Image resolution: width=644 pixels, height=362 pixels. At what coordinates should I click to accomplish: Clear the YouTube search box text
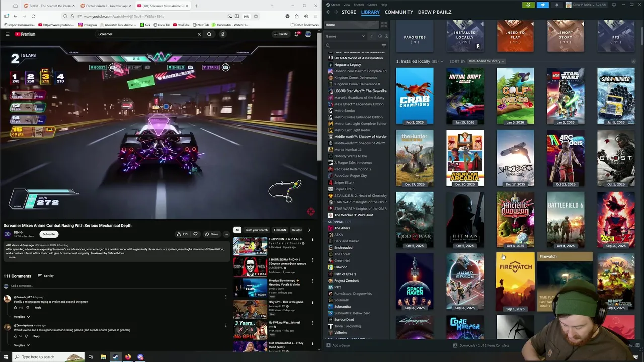pos(199,34)
